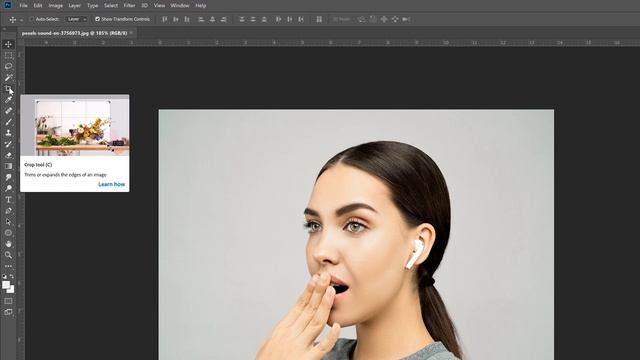This screenshot has width=640, height=360.
Task: Select the Crop tool
Action: coord(8,89)
